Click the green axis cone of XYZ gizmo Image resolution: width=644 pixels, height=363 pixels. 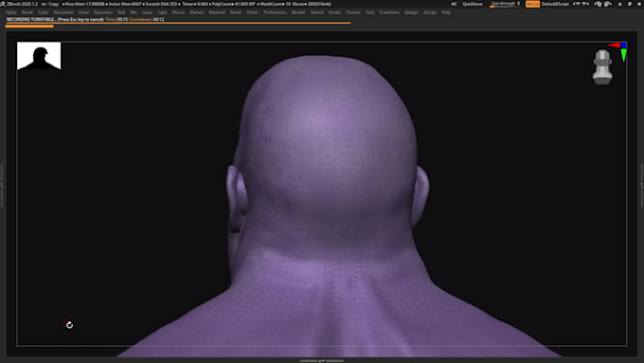pos(623,55)
